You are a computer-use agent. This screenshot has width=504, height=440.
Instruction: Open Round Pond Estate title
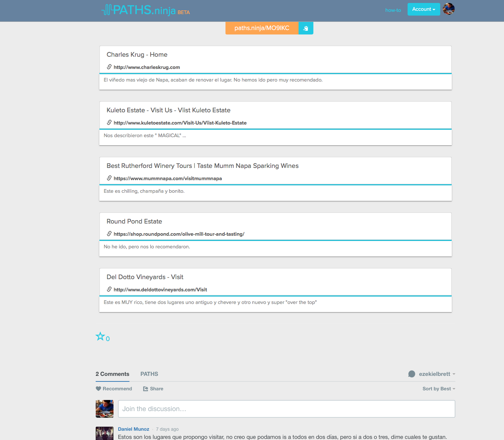[x=134, y=221]
